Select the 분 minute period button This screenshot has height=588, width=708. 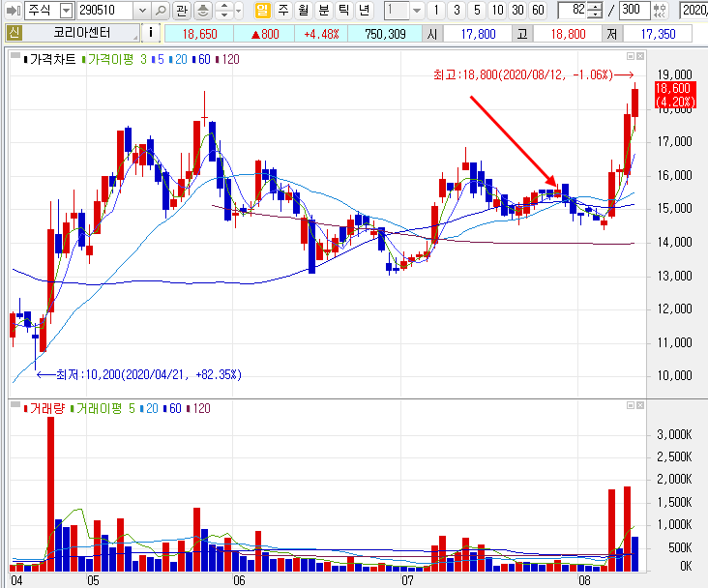[324, 10]
